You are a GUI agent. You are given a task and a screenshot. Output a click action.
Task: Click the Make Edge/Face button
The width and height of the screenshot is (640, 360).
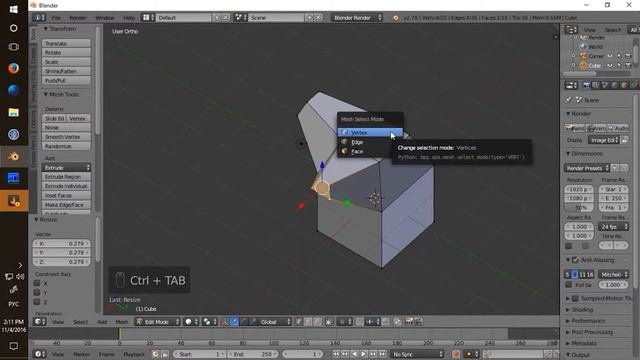click(x=66, y=205)
